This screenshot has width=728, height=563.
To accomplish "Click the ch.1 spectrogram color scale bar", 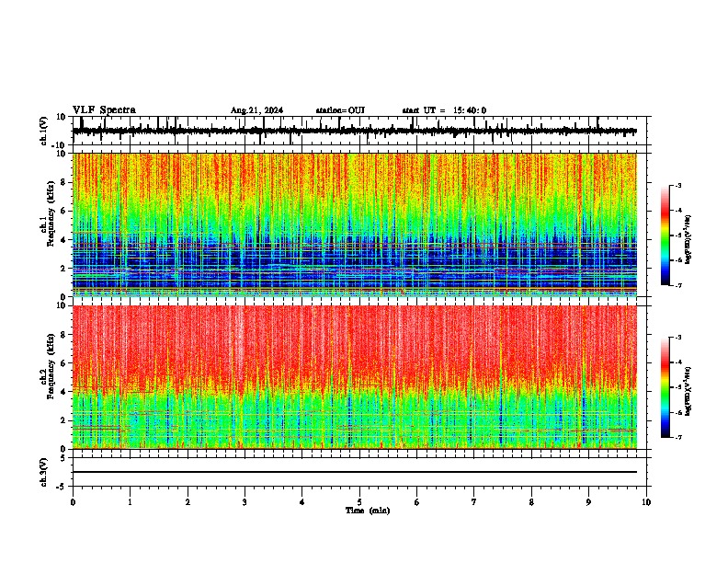I will pyautogui.click(x=665, y=236).
